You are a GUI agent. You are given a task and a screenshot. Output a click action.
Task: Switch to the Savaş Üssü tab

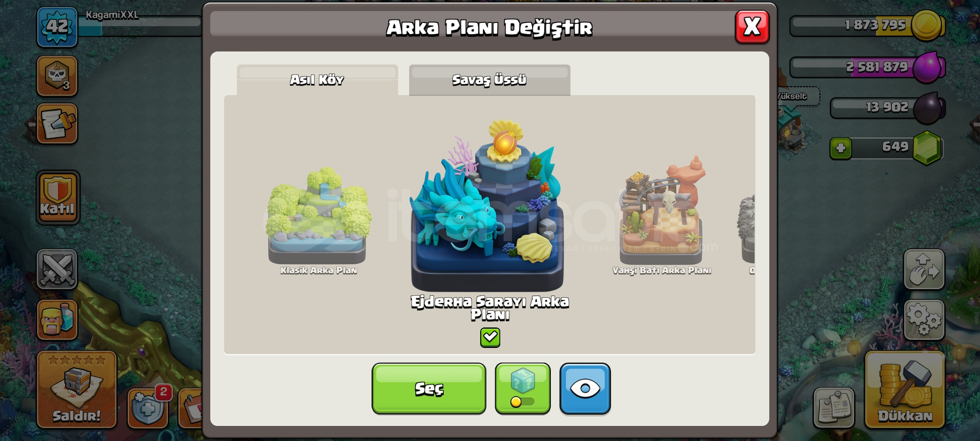pos(490,80)
